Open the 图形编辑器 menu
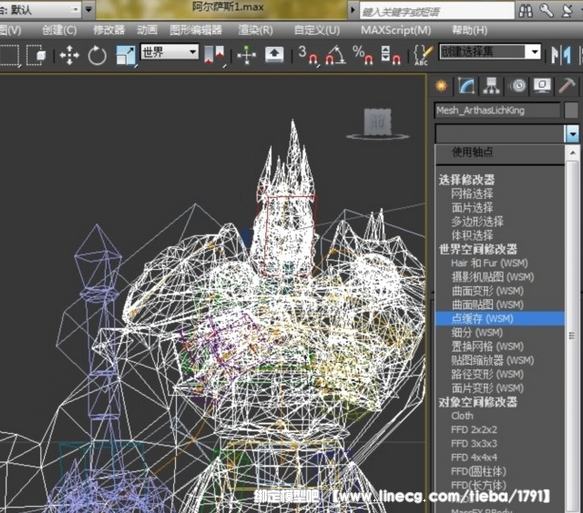Viewport: 583px width, 513px height. 196,30
